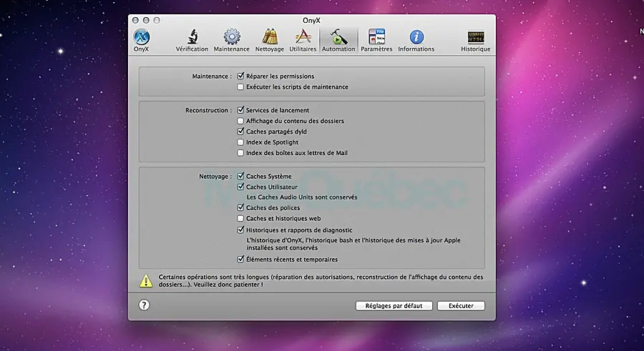The height and width of the screenshot is (351, 644).
Task: Open the Paramètres toolbar icon
Action: point(376,40)
